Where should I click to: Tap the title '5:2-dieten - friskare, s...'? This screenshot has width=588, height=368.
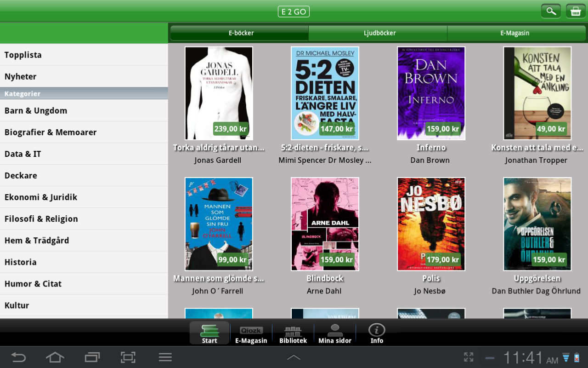point(325,148)
